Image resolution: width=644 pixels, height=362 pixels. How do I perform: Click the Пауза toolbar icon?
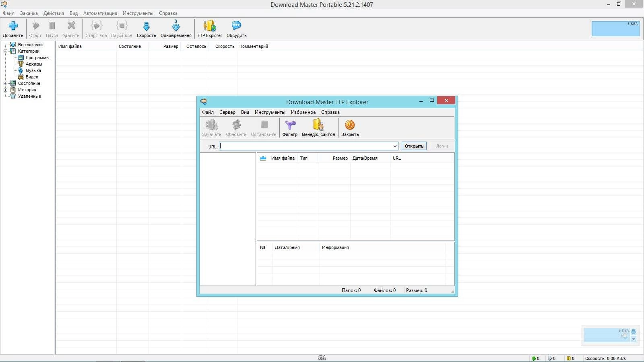coord(52,26)
